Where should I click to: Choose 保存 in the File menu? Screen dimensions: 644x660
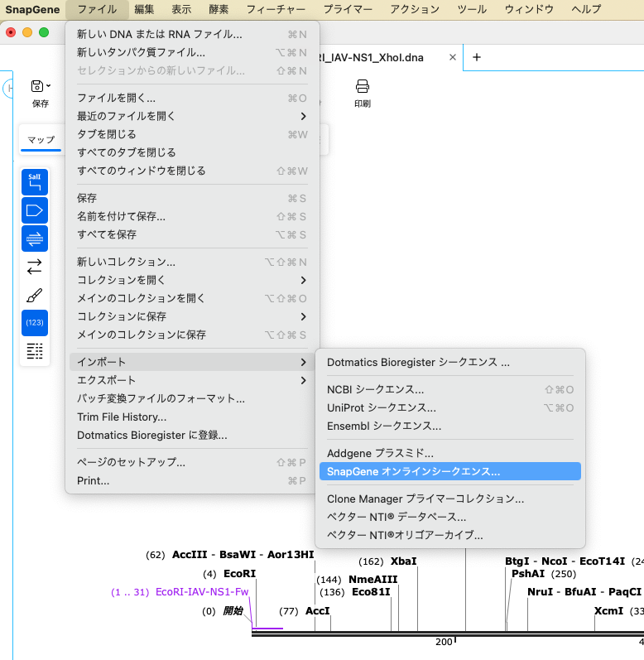tap(192, 198)
